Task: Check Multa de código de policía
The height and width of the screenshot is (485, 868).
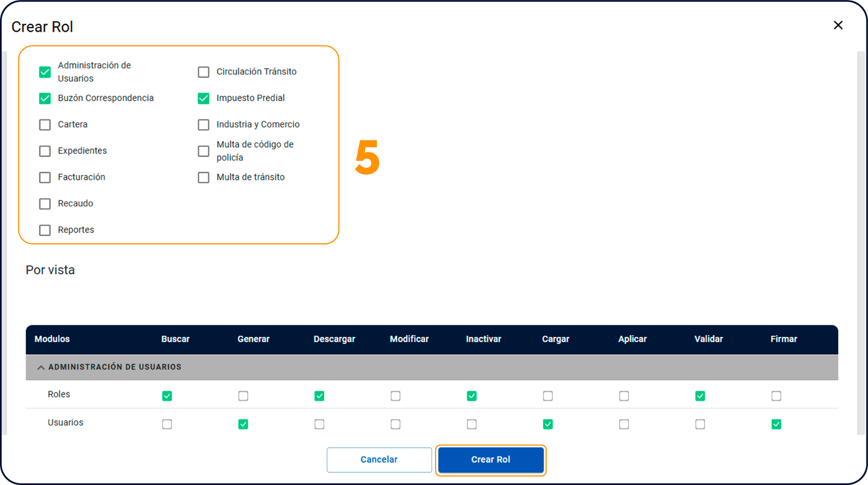Action: click(x=204, y=151)
